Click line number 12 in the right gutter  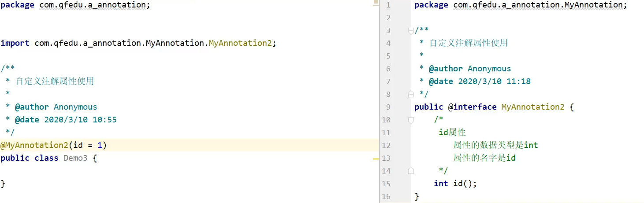click(386, 145)
